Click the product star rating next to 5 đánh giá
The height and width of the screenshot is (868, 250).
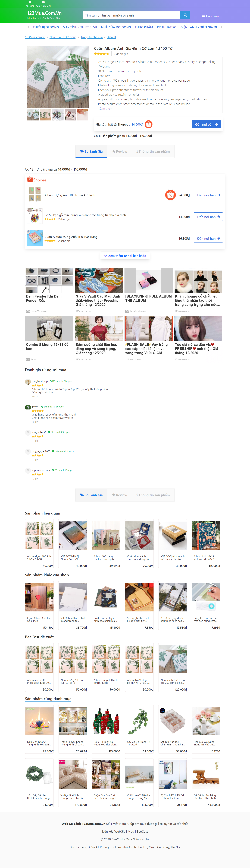point(102,54)
